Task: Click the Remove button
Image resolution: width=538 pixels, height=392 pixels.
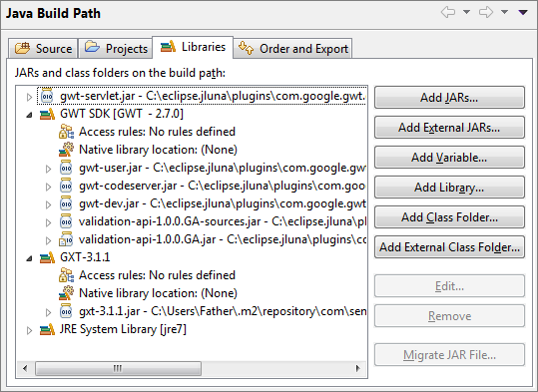Action: click(x=449, y=315)
